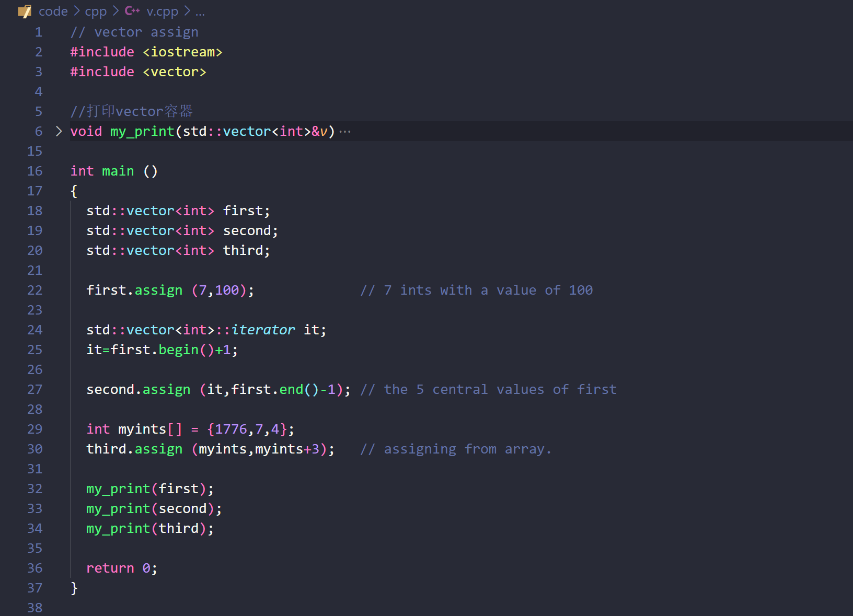853x616 pixels.
Task: Click line number 6 in the gutter
Action: (38, 131)
